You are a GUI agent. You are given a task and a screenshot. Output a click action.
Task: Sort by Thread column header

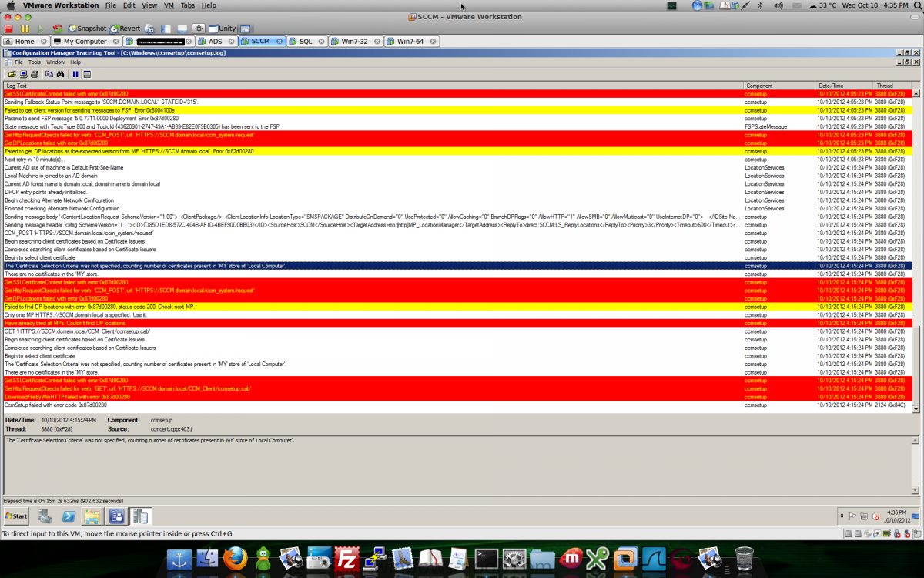pyautogui.click(x=892, y=86)
